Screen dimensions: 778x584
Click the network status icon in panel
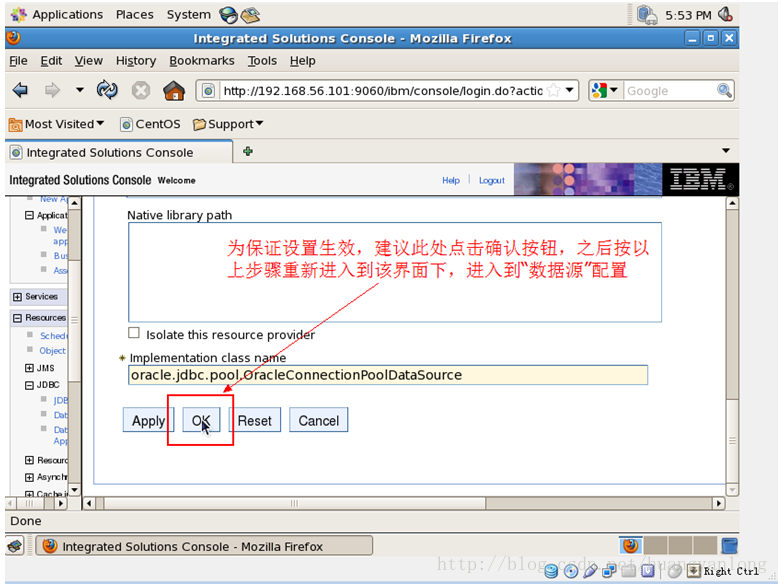click(647, 15)
